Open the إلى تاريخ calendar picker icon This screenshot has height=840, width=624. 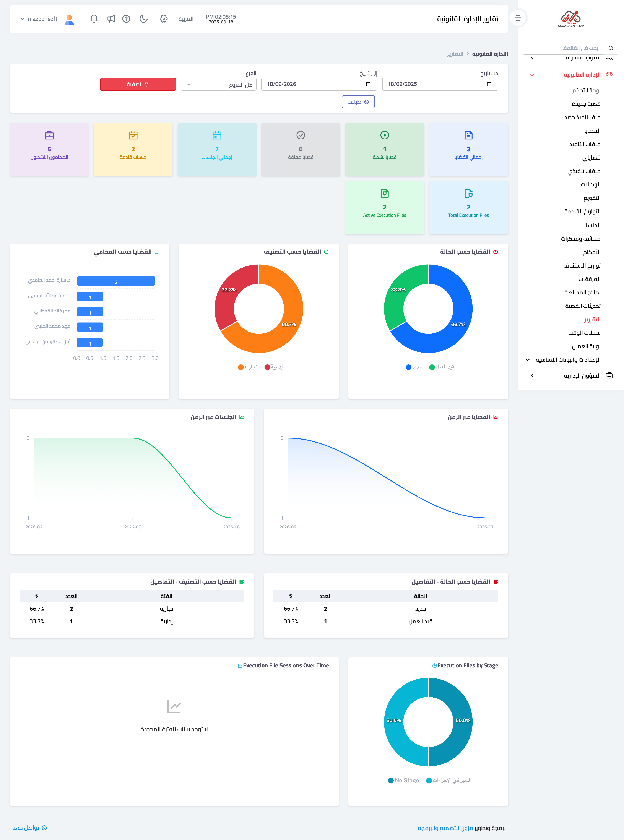tap(368, 84)
